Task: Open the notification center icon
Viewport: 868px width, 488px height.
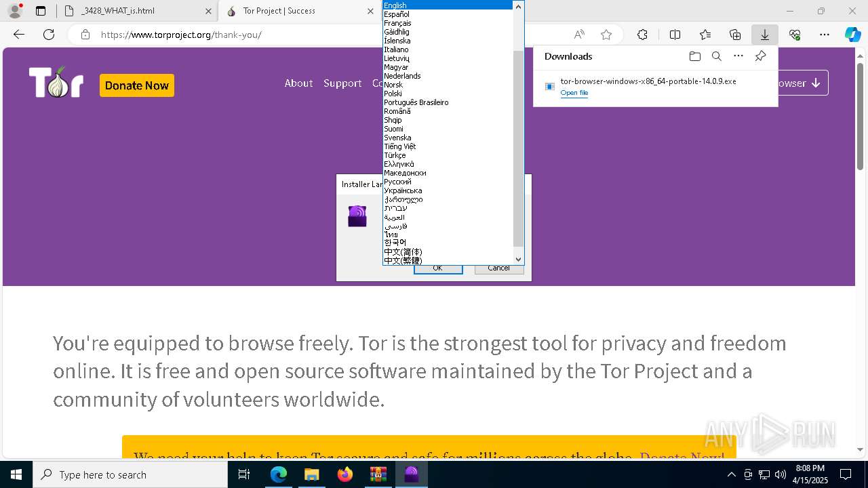Action: click(846, 474)
